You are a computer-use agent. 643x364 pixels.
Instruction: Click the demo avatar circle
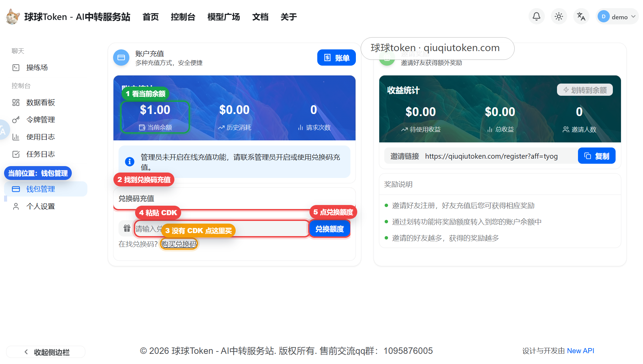[x=603, y=17]
